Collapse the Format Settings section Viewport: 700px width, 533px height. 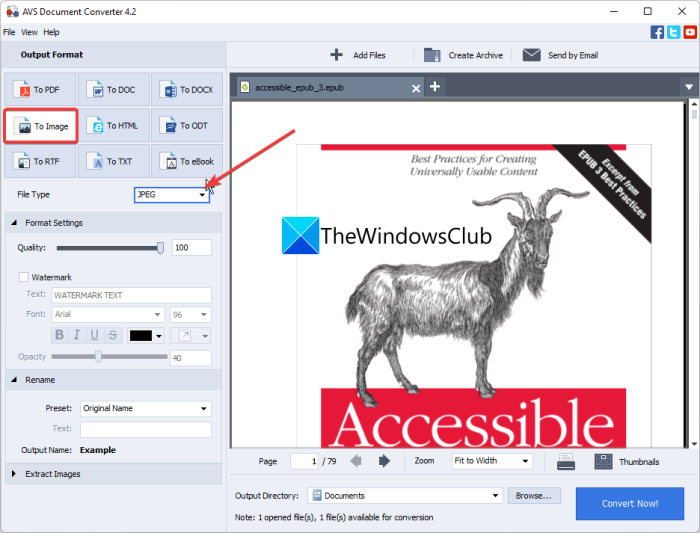pyautogui.click(x=14, y=222)
